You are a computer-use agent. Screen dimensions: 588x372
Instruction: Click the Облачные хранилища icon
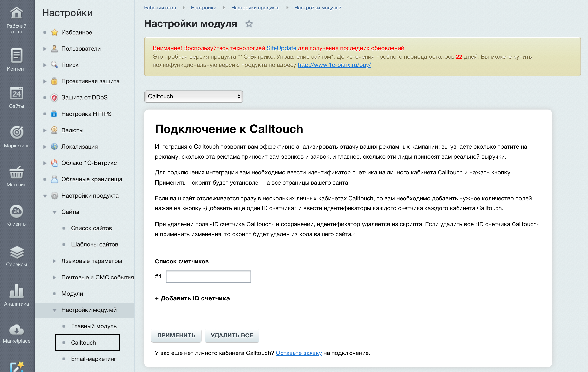tap(54, 179)
